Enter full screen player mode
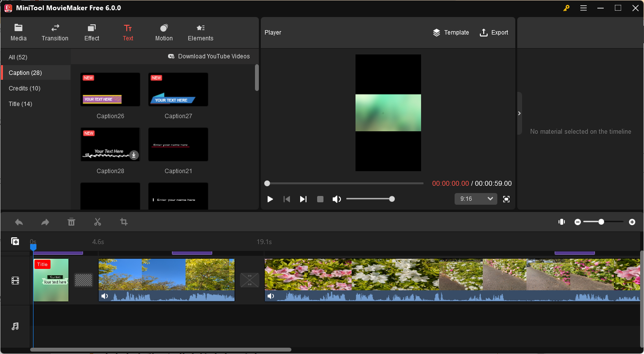The width and height of the screenshot is (644, 354). [x=506, y=199]
